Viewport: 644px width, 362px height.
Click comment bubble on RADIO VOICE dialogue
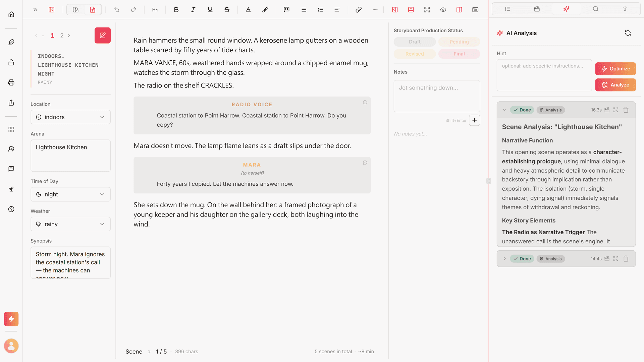point(365,102)
